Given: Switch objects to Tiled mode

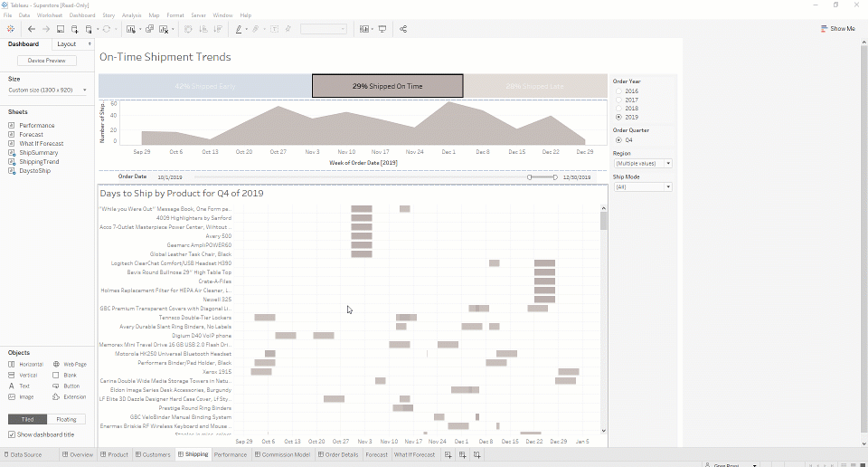Looking at the screenshot, I should (x=27, y=419).
